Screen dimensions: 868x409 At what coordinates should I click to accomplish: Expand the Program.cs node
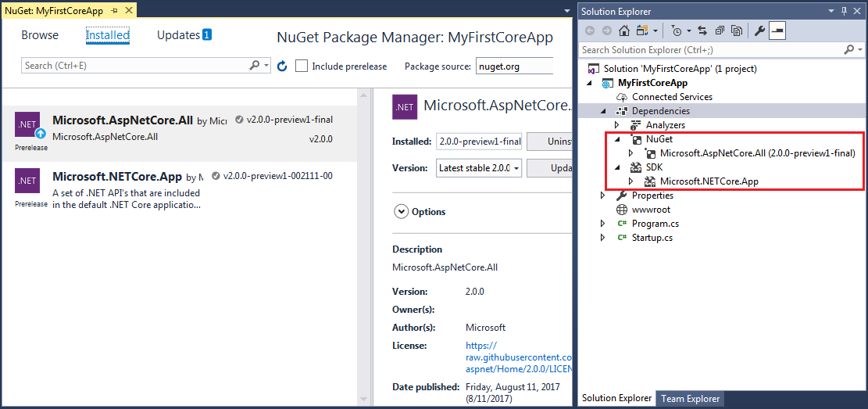coord(603,224)
